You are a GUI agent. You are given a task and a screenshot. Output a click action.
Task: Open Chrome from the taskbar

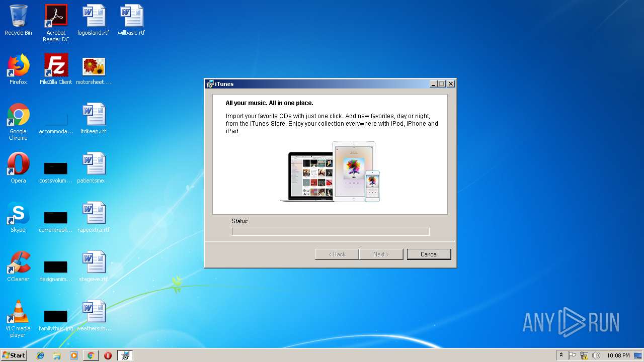point(91,355)
